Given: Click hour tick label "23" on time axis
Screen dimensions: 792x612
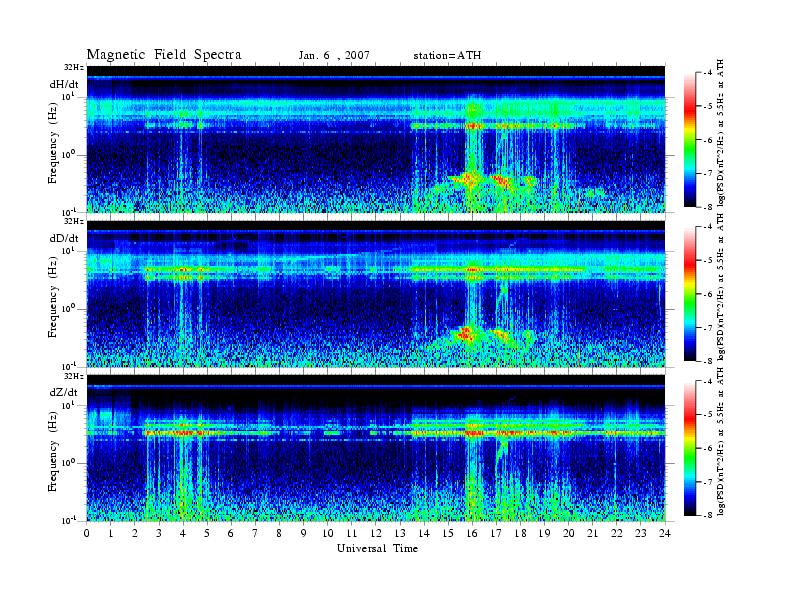Looking at the screenshot, I should point(641,533).
